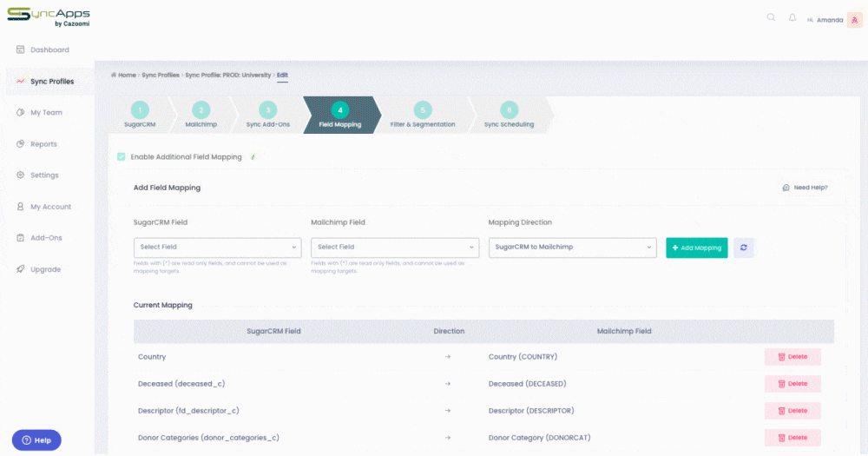Click the Direction column header
The width and height of the screenshot is (868, 456).
(x=449, y=331)
